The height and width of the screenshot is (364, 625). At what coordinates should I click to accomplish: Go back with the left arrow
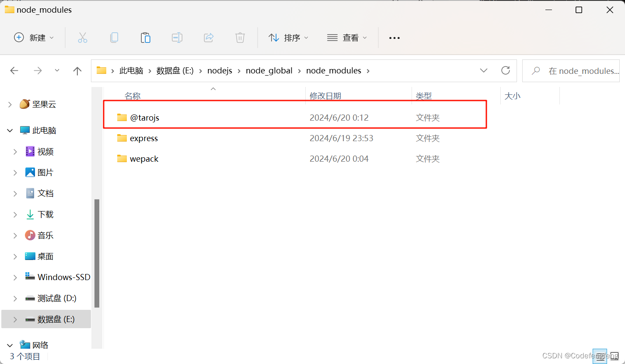[x=14, y=71]
